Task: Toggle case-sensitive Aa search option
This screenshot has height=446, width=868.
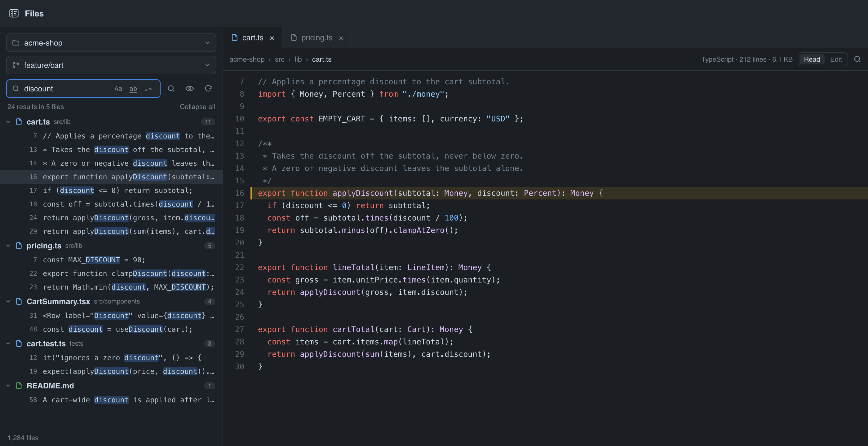Action: [118, 89]
